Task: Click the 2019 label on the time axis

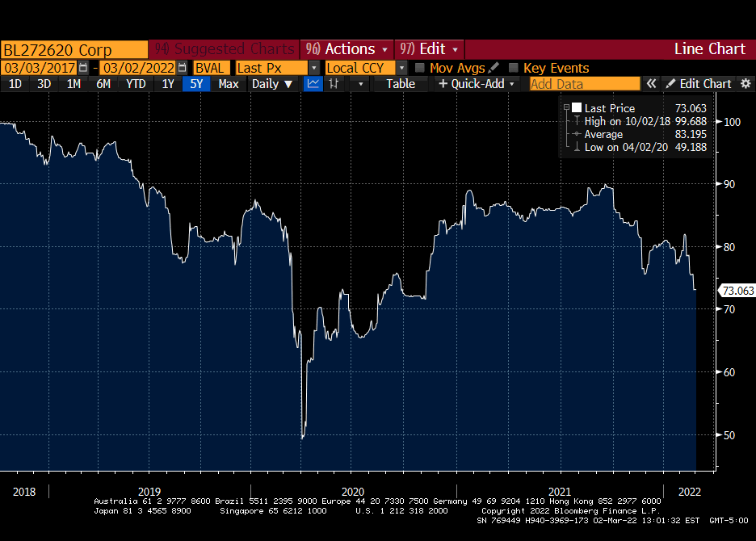Action: tap(149, 492)
